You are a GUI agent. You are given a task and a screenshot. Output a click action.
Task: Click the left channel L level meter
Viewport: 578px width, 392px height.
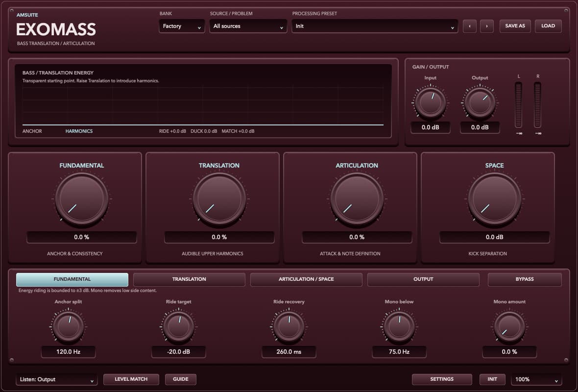point(518,105)
